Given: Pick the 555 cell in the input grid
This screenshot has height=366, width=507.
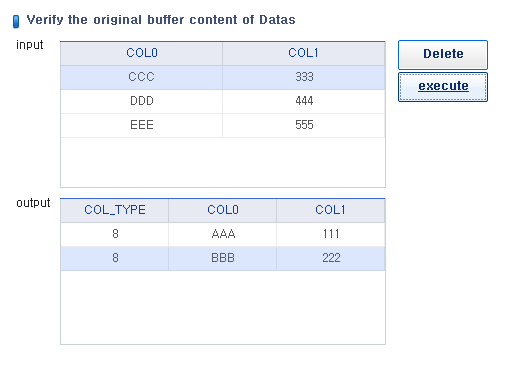Looking at the screenshot, I should click(304, 125).
